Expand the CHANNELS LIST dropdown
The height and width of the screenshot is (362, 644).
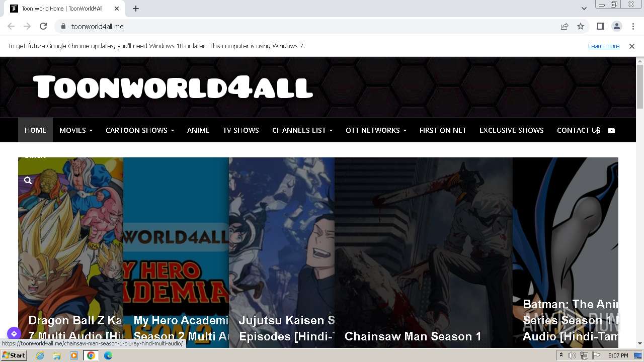(302, 130)
